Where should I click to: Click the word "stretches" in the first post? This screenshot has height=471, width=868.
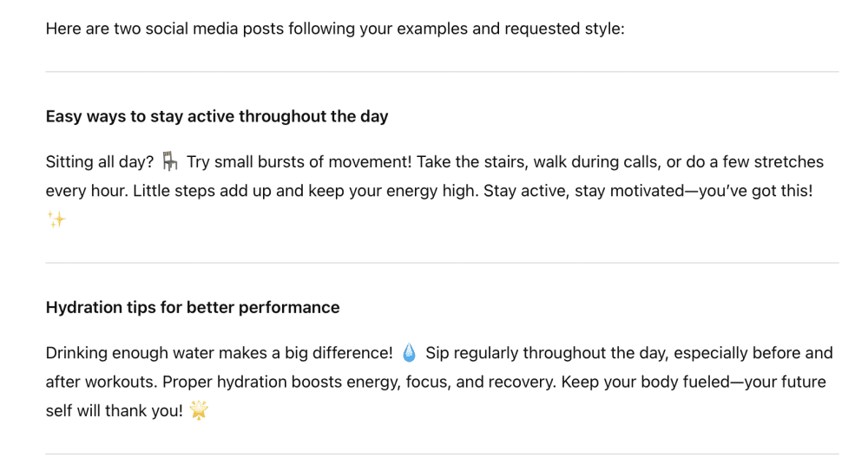pyautogui.click(x=786, y=162)
